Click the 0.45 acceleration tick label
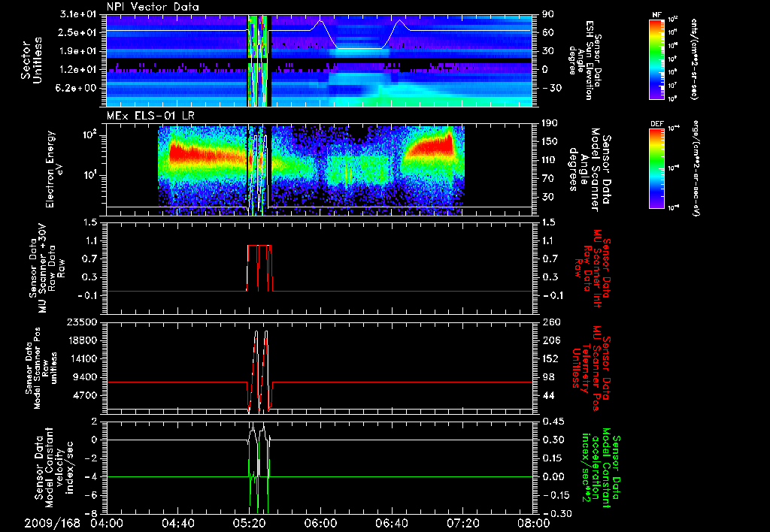The image size is (770, 532). coord(552,422)
